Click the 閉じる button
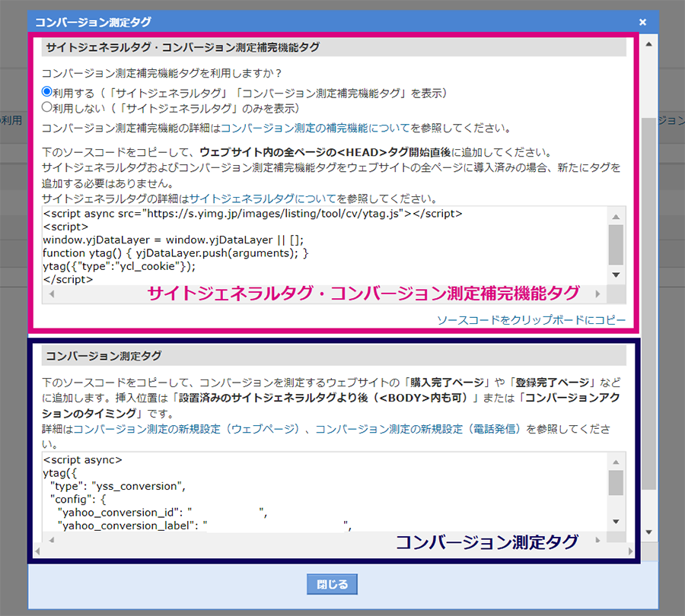Screen dimensions: 685x616 [332, 584]
